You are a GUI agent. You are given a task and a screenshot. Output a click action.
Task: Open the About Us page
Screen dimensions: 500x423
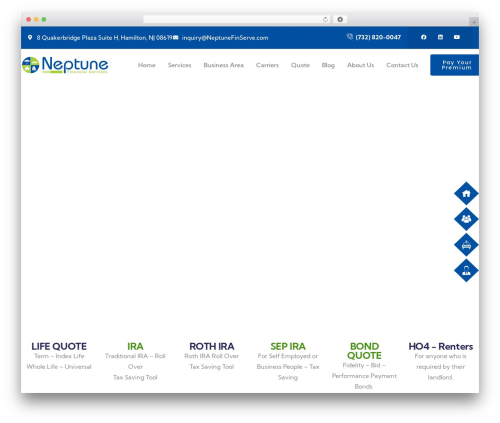(360, 65)
